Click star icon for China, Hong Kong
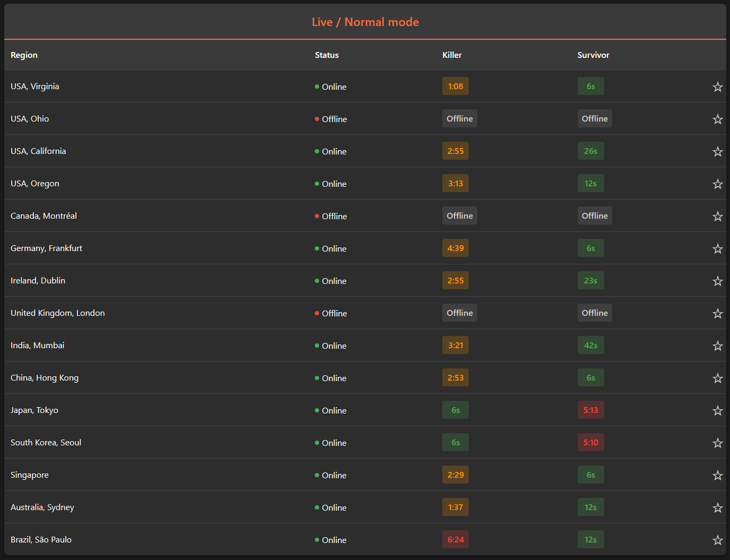The width and height of the screenshot is (730, 560). [x=717, y=378]
